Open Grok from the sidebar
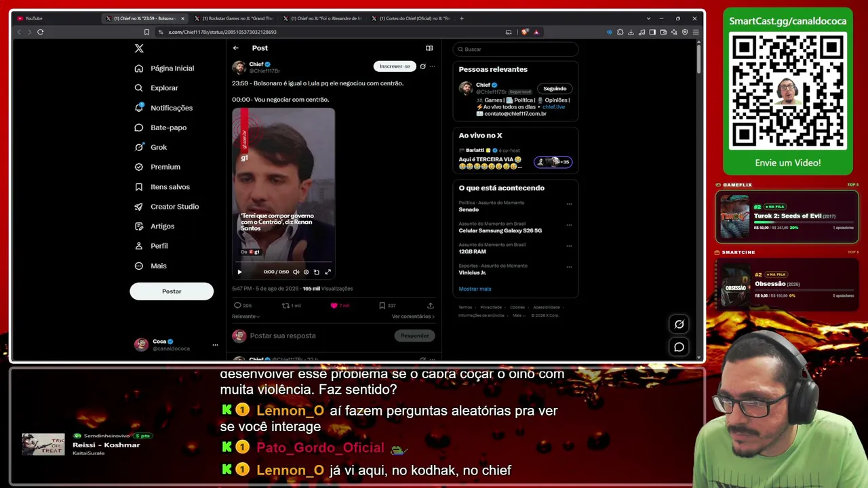The image size is (868, 488). point(151,147)
